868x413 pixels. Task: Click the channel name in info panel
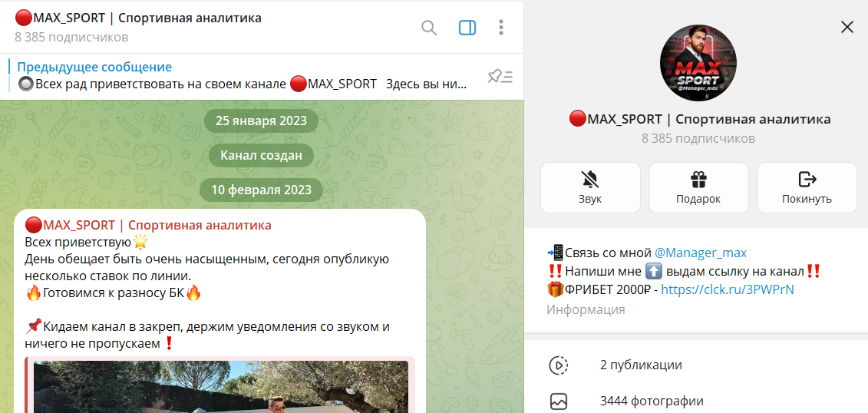700,119
